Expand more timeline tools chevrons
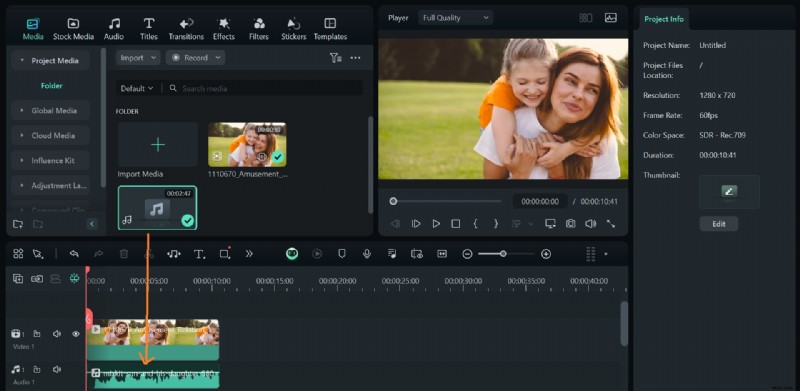Image resolution: width=800 pixels, height=391 pixels. tap(249, 254)
